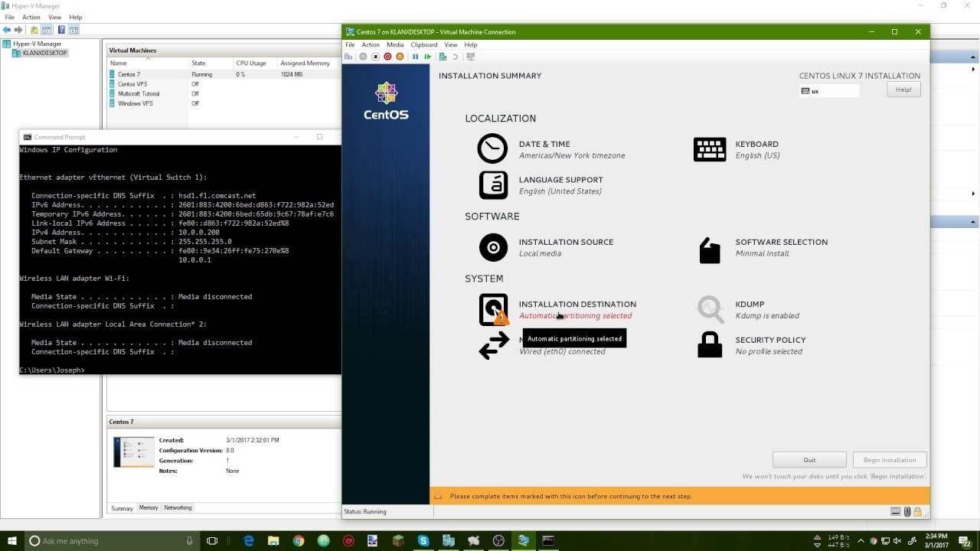
Task: Click the Help! button
Action: tap(903, 90)
